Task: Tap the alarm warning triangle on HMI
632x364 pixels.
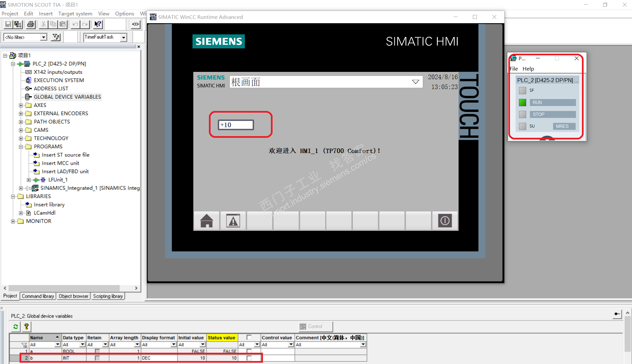Action: click(x=233, y=221)
